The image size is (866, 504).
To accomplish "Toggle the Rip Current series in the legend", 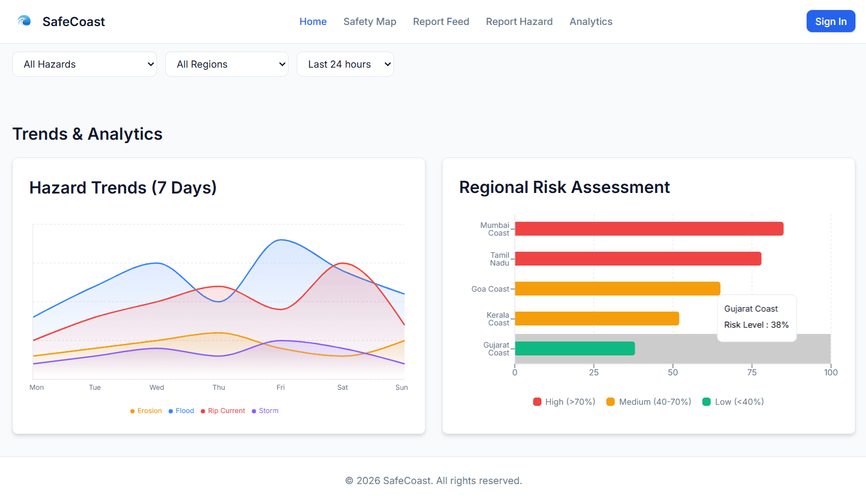I will (223, 410).
